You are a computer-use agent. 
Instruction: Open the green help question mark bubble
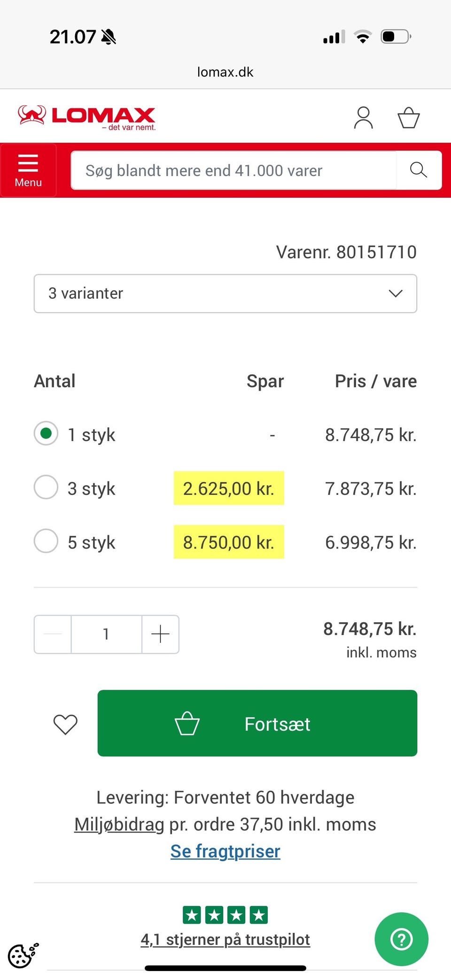pyautogui.click(x=401, y=939)
